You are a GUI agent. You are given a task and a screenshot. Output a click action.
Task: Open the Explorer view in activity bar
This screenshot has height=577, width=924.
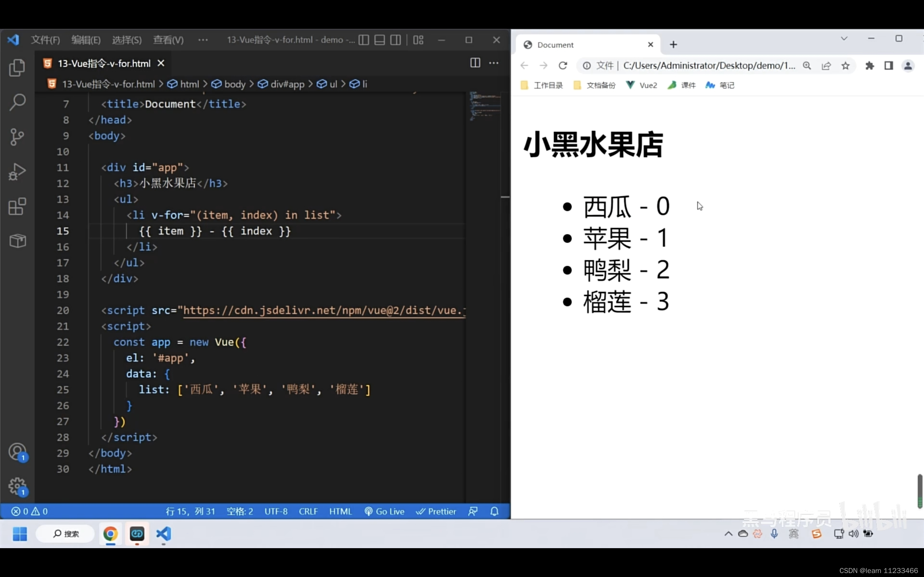point(17,68)
